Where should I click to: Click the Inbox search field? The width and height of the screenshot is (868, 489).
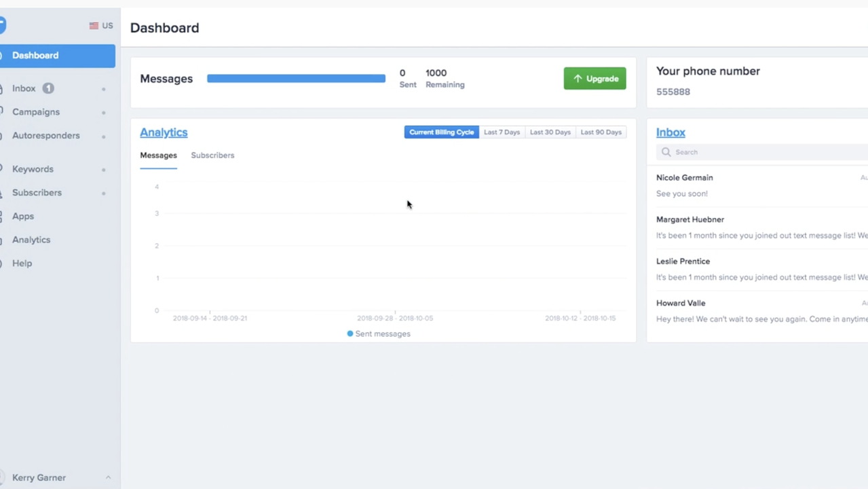point(760,152)
